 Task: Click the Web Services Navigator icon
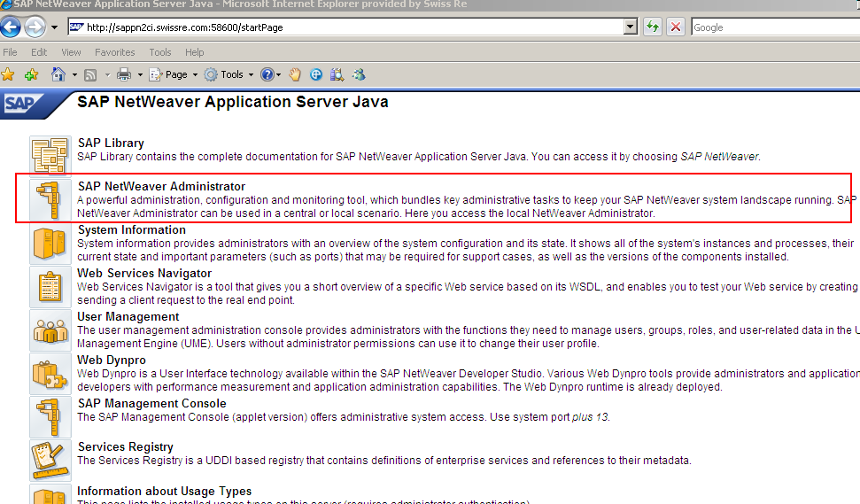(x=50, y=287)
